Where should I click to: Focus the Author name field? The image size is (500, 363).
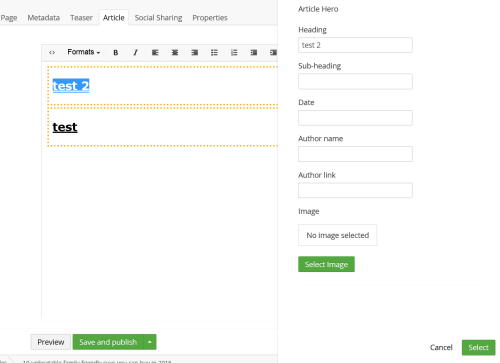[x=355, y=154]
